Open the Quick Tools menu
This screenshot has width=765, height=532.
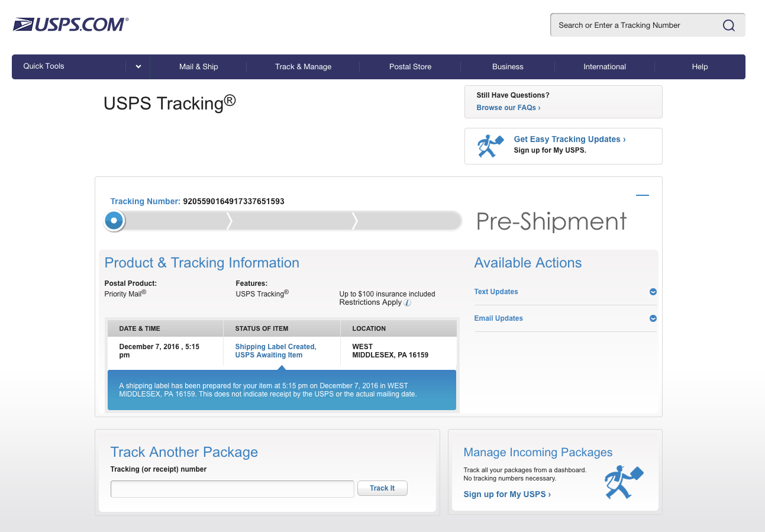click(x=44, y=66)
